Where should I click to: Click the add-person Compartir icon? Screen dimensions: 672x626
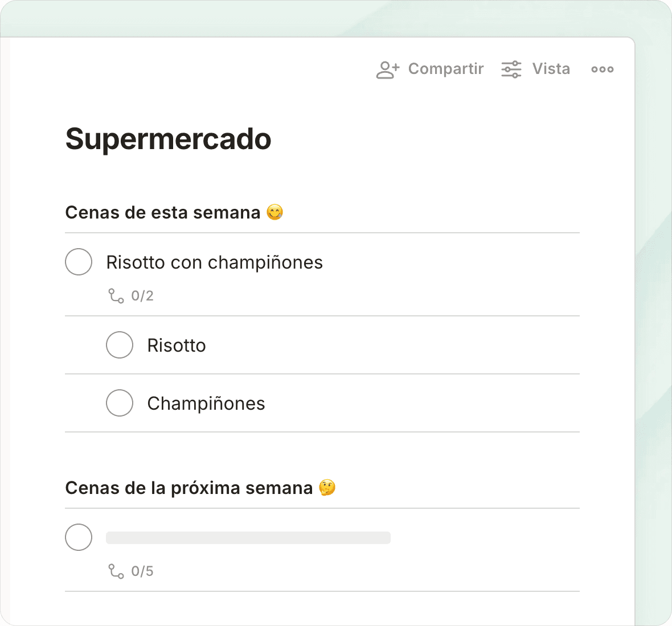(387, 69)
